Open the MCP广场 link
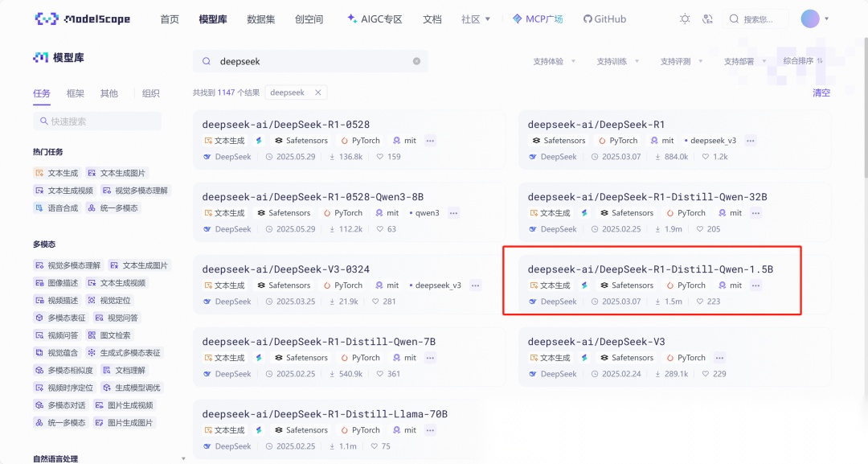 coord(538,19)
